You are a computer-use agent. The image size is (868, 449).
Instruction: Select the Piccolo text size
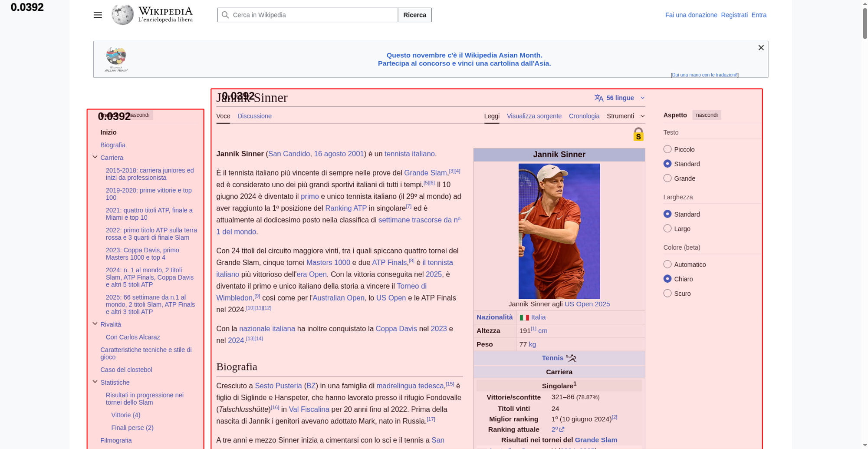(x=667, y=149)
